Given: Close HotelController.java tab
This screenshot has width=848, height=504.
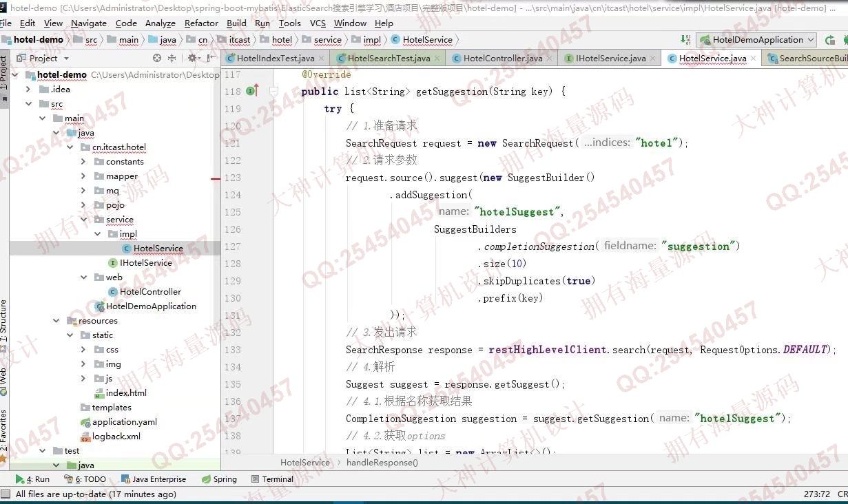Looking at the screenshot, I should [550, 59].
